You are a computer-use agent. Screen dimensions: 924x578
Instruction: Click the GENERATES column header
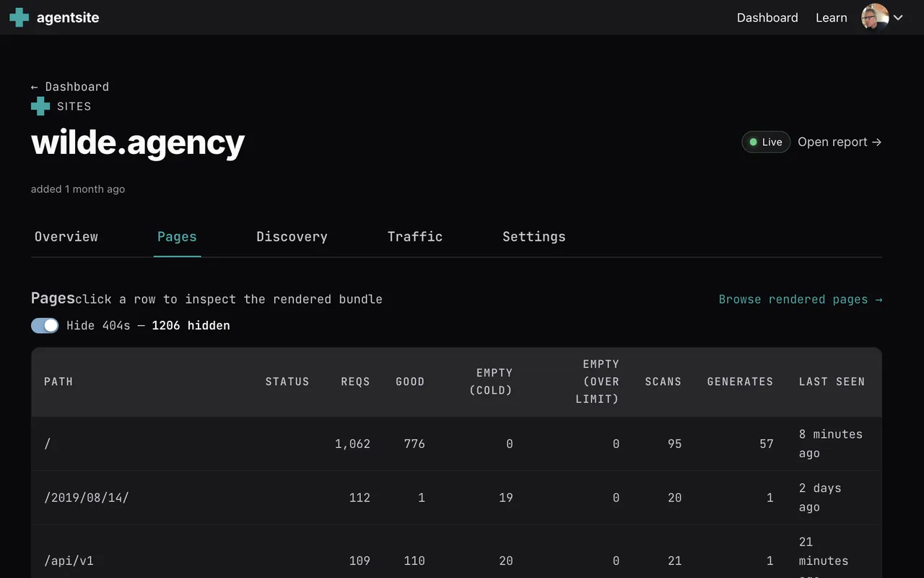coord(740,381)
